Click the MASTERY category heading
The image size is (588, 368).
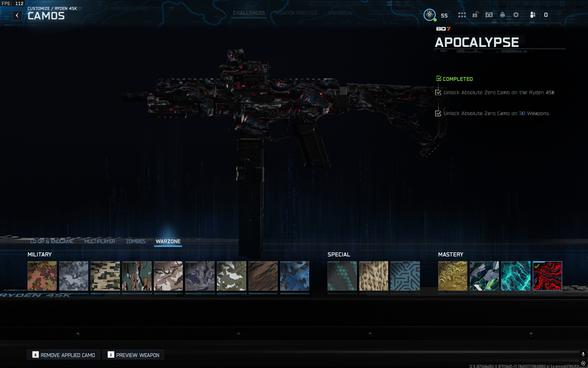coord(451,254)
